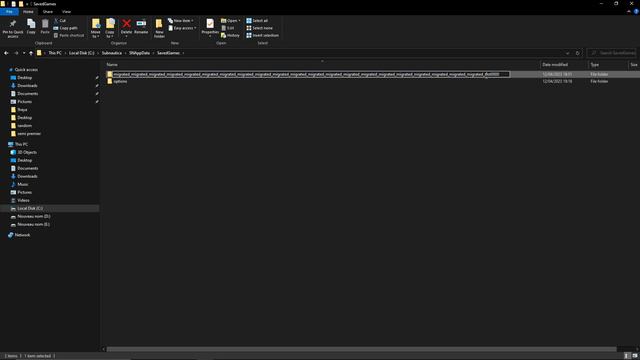Click Select none in the ribbon

259,28
